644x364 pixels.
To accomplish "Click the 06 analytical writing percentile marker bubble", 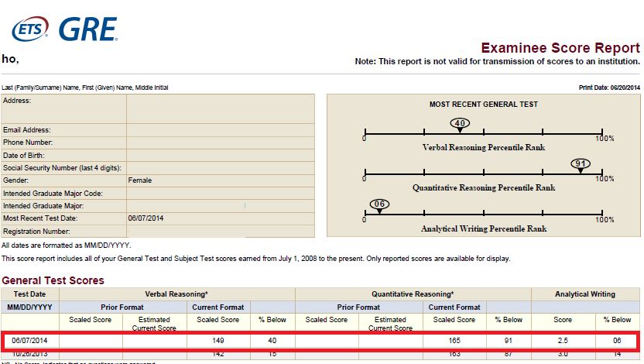I will pos(379,204).
